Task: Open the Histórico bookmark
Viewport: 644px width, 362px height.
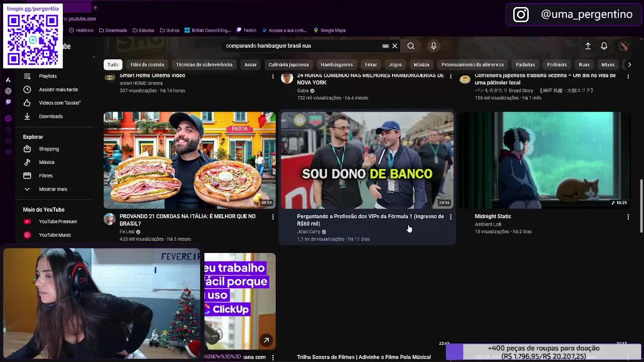Action: tap(81, 30)
